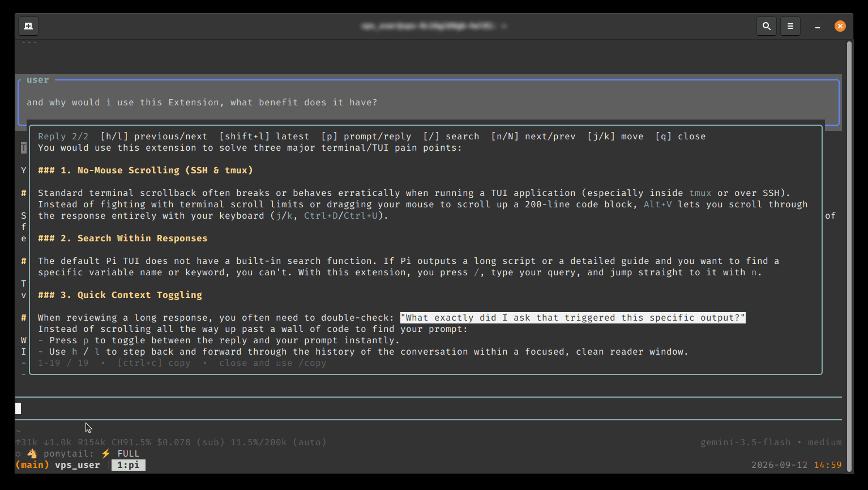Click the "Reply 2/2" indicator
The width and height of the screenshot is (868, 490).
[63, 137]
